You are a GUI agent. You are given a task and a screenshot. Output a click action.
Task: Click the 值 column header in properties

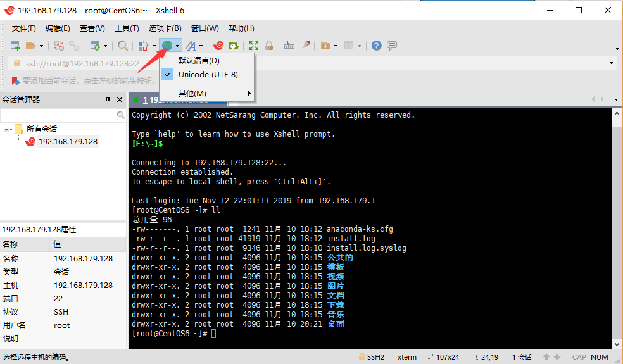click(88, 244)
